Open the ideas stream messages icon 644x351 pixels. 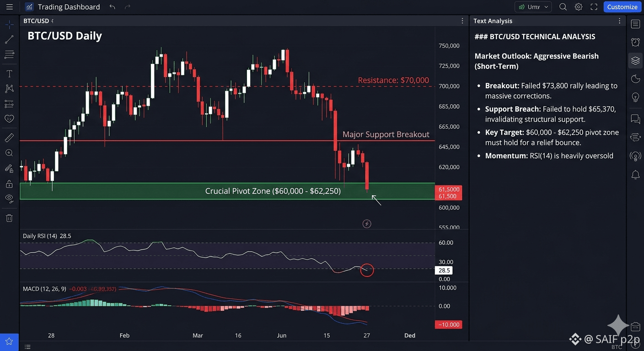coord(635,137)
